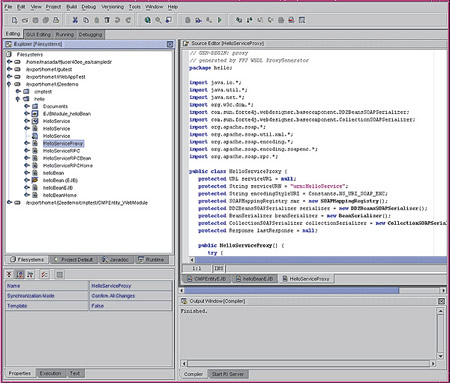Viewport: 450px width, 383px height.
Task: Select the Start RI Server output tab
Action: point(228,374)
